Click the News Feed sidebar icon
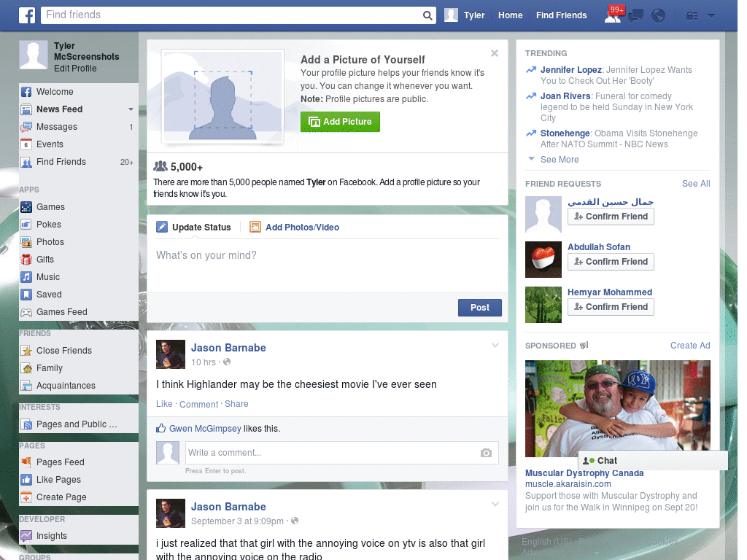Image resolution: width=747 pixels, height=560 pixels. tap(26, 109)
